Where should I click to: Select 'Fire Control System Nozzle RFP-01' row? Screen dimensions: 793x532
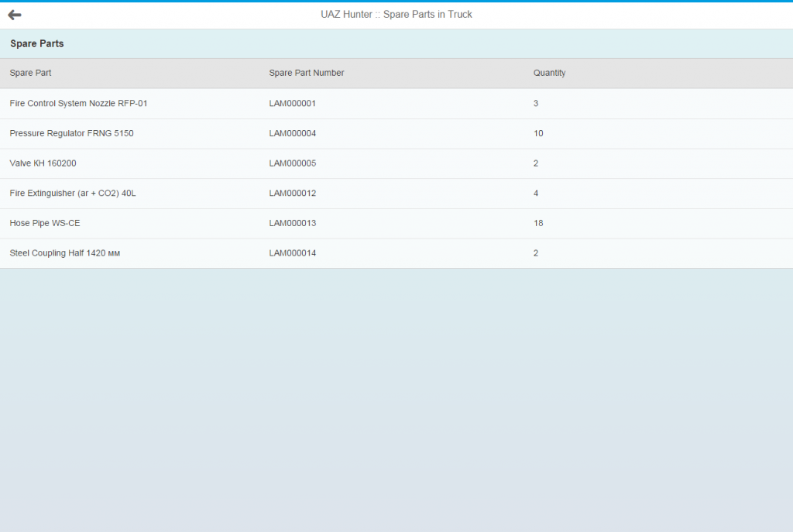tap(396, 104)
